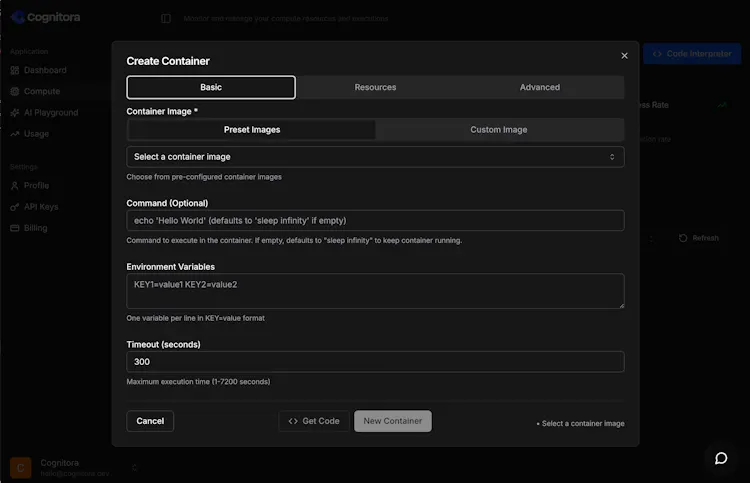This screenshot has height=483, width=750.
Task: Open the chat support bubble icon
Action: (x=721, y=458)
